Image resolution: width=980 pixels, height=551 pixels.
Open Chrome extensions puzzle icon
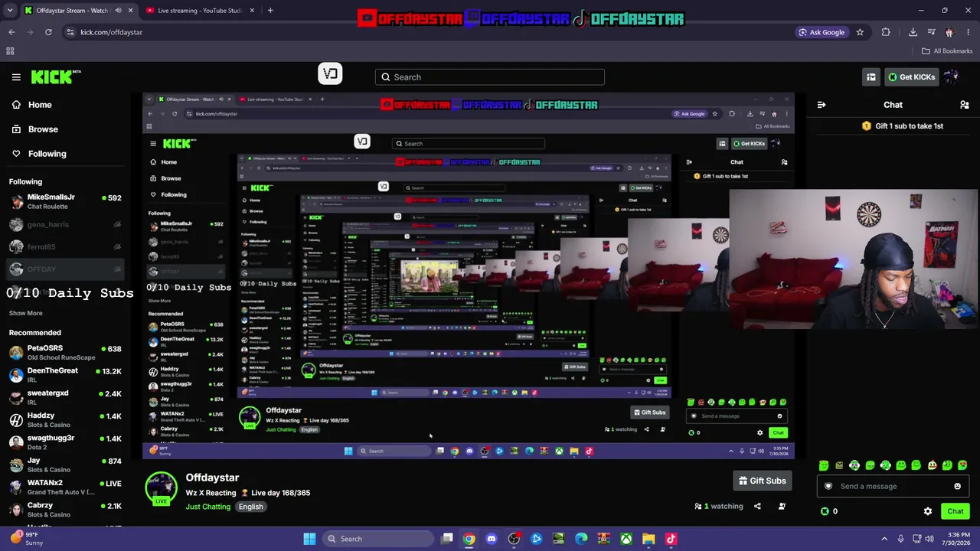[x=886, y=32]
